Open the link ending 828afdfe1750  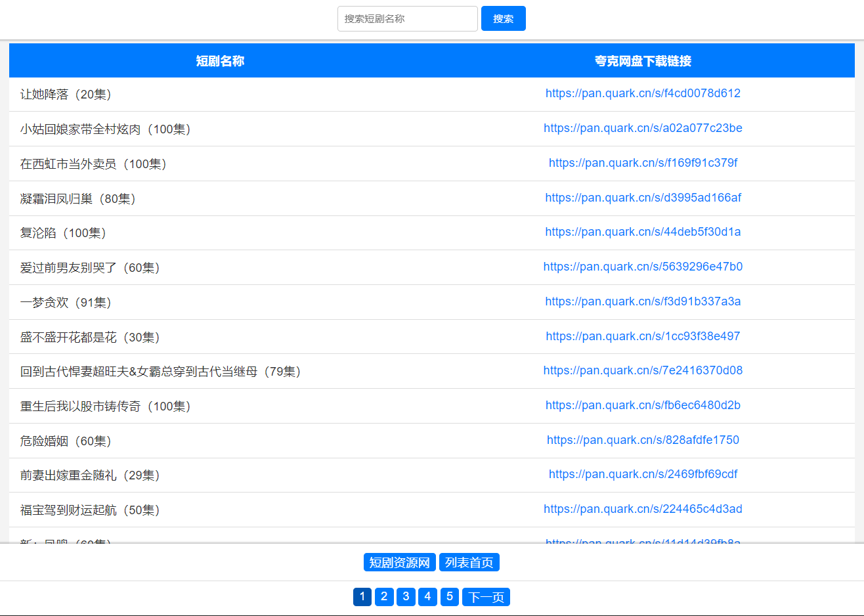click(x=643, y=440)
